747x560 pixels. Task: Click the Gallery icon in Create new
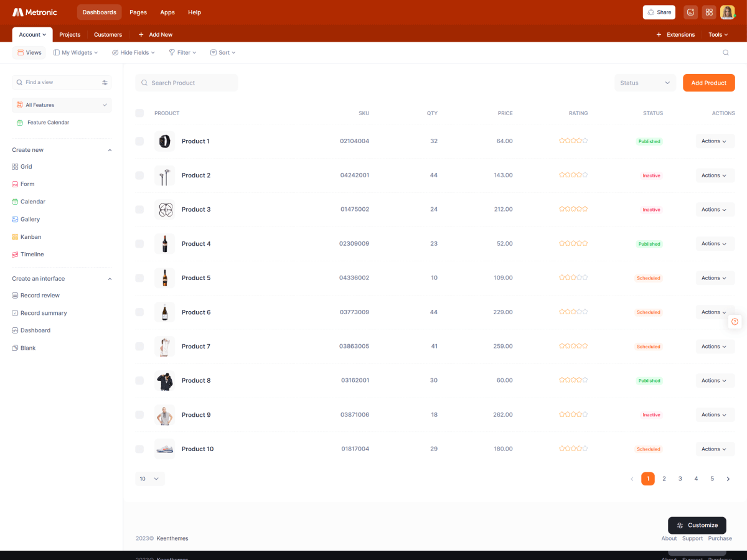(15, 220)
